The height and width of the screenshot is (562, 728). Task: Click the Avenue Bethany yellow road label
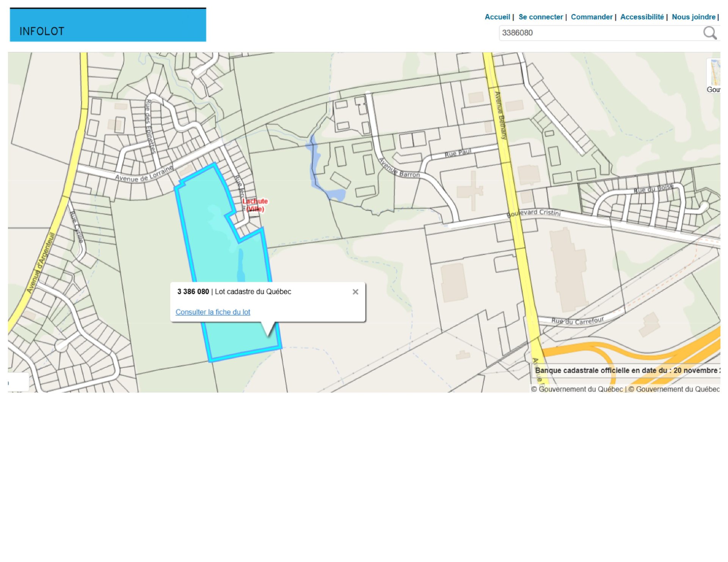pyautogui.click(x=500, y=116)
